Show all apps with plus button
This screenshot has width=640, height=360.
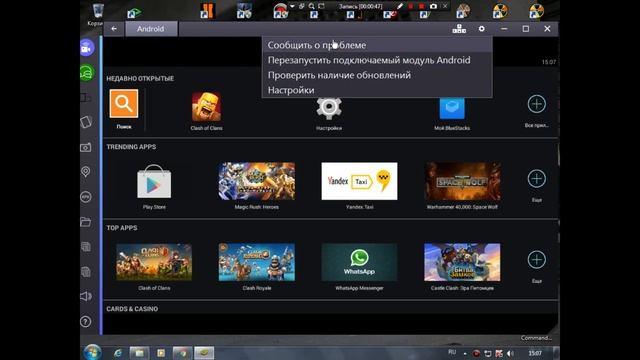(536, 104)
